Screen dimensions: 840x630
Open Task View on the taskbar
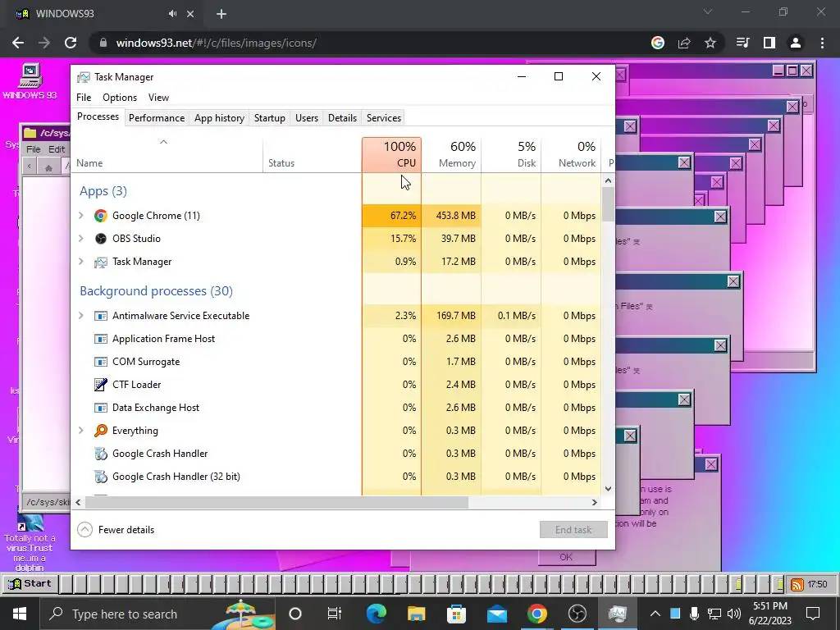point(335,614)
